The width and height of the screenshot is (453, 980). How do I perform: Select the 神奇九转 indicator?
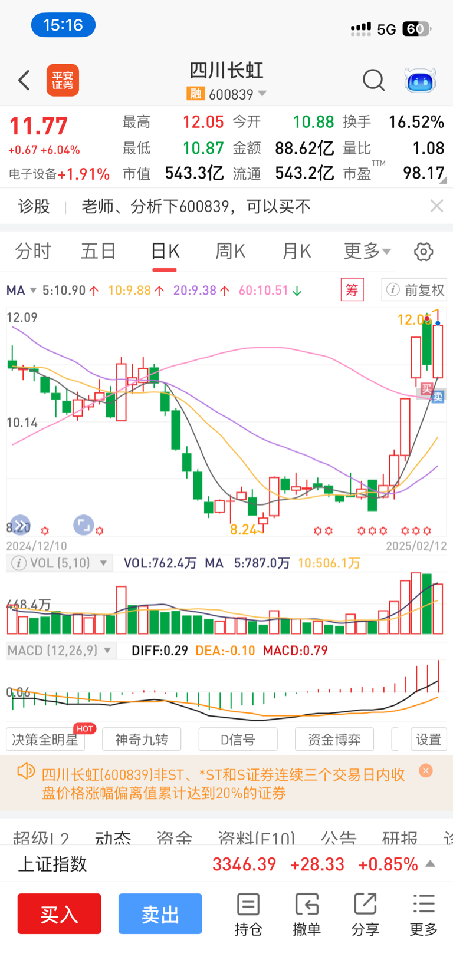142,740
